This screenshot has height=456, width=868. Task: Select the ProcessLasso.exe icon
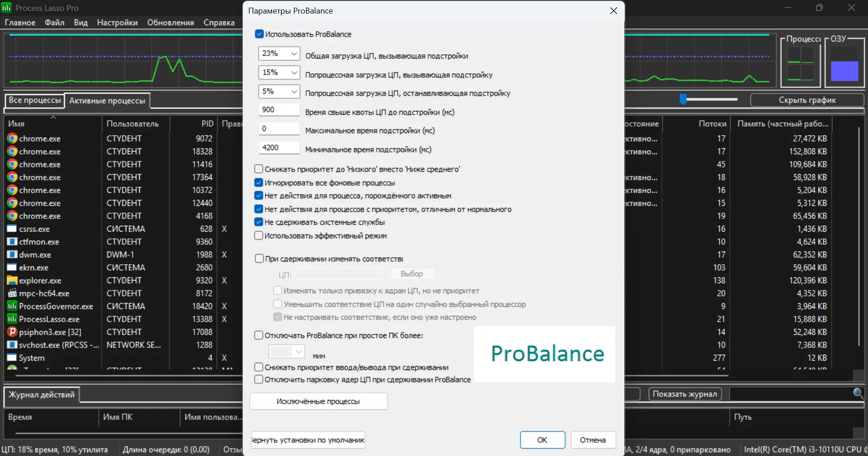[x=12, y=319]
